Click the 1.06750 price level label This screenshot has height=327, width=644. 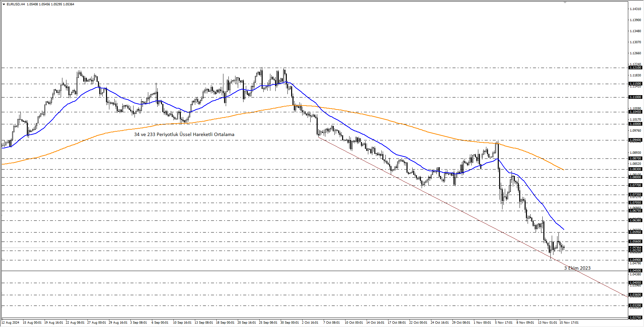635,211
